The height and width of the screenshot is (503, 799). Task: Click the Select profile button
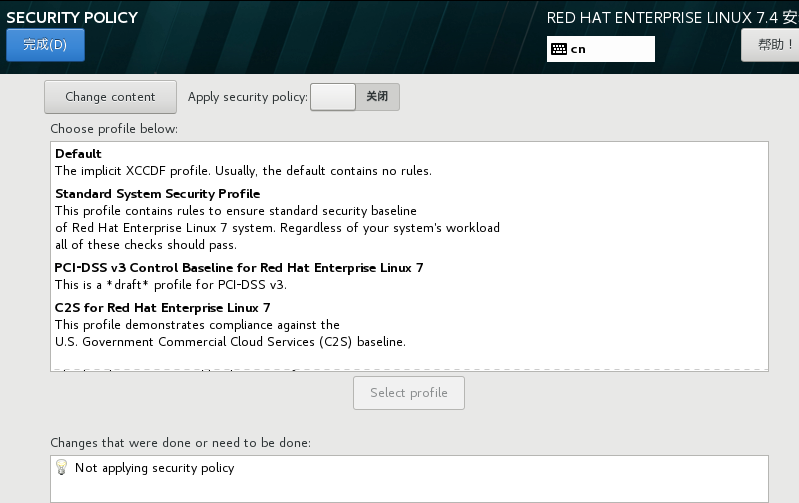click(408, 393)
